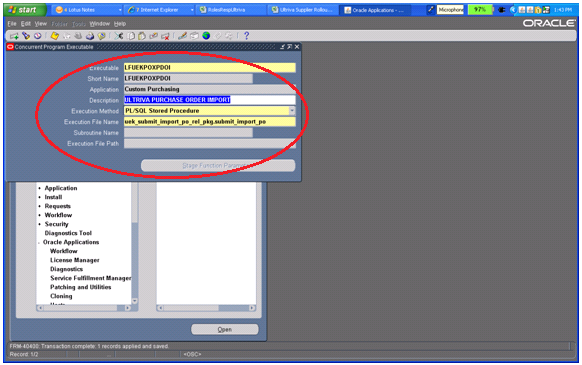The height and width of the screenshot is (365, 582).
Task: Collapse the Oracle Applications tree node
Action: click(x=39, y=242)
